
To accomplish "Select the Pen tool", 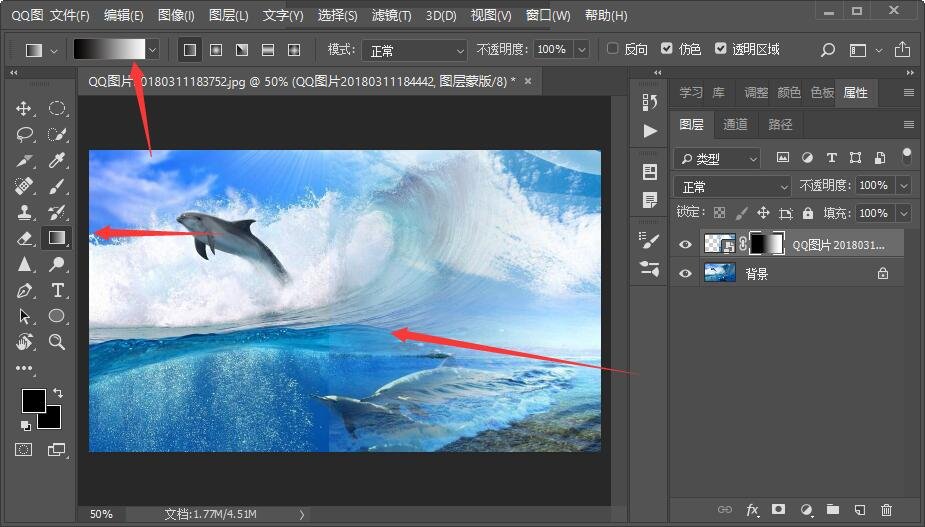I will click(24, 290).
